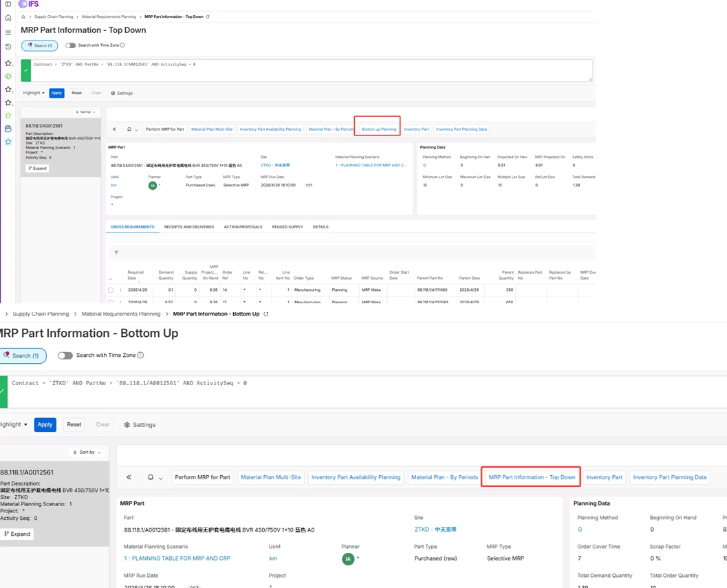Expand bell dropdown chevron on Bottom Up page
This screenshot has height=588, width=727.
(161, 478)
